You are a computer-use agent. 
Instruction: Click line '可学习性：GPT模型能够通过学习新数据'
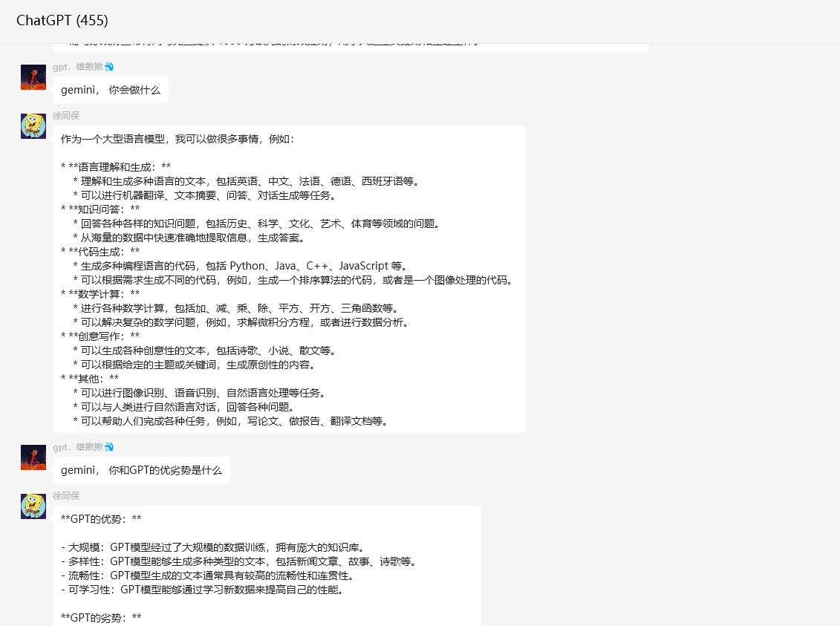(x=203, y=590)
